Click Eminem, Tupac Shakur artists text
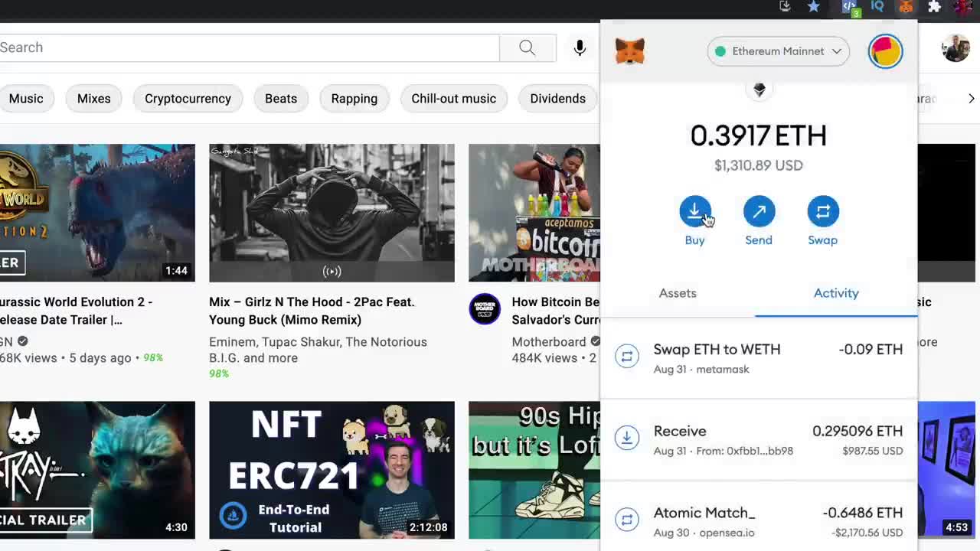The image size is (980, 551). [318, 350]
